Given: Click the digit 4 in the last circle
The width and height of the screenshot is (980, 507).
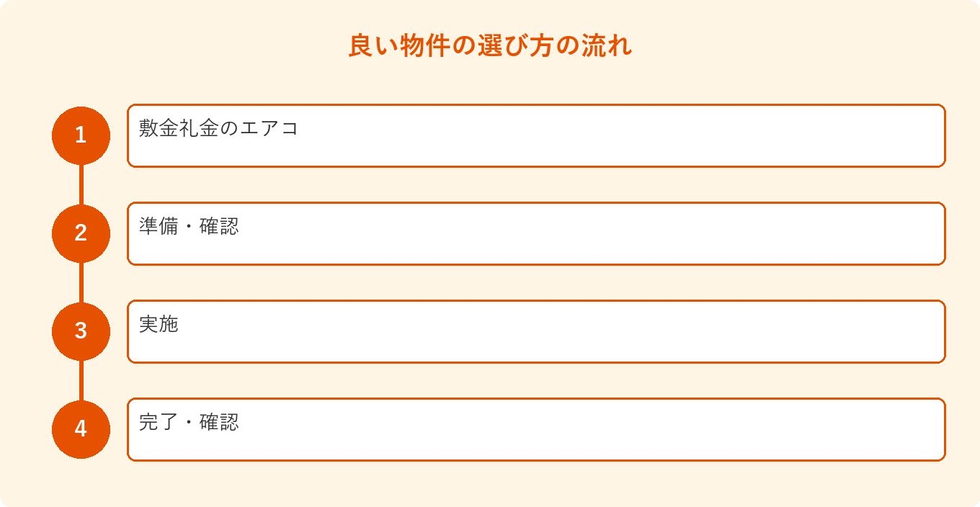Looking at the screenshot, I should pyautogui.click(x=81, y=429).
